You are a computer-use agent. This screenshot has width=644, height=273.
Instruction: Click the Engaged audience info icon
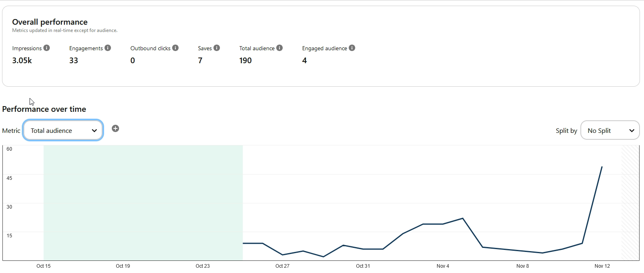352,48
